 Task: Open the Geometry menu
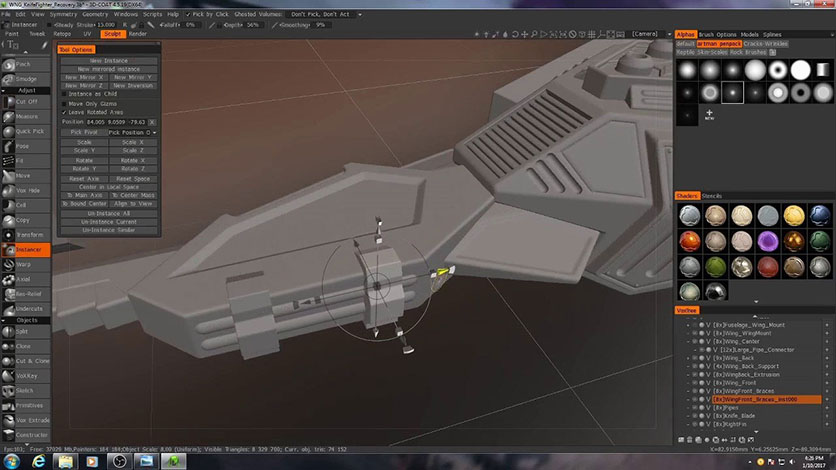(95, 14)
